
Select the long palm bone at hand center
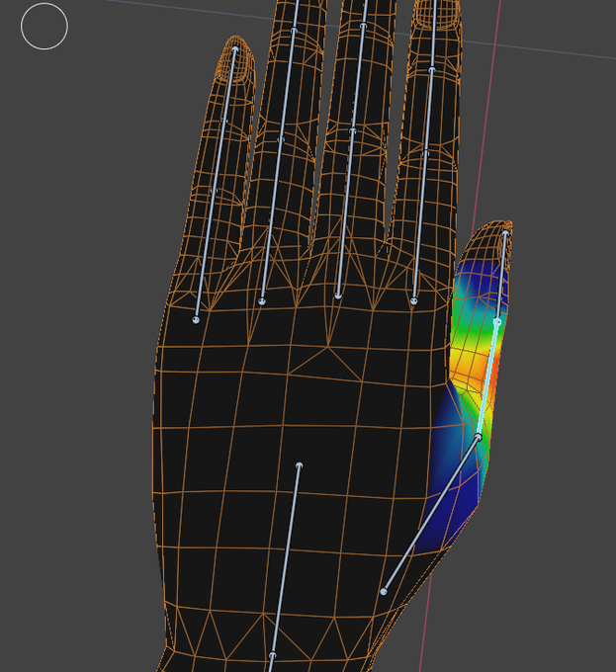pyautogui.click(x=286, y=560)
